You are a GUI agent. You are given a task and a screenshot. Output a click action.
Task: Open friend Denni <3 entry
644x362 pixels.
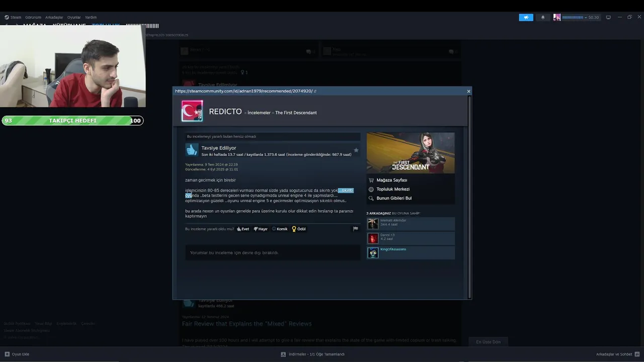tap(411, 238)
